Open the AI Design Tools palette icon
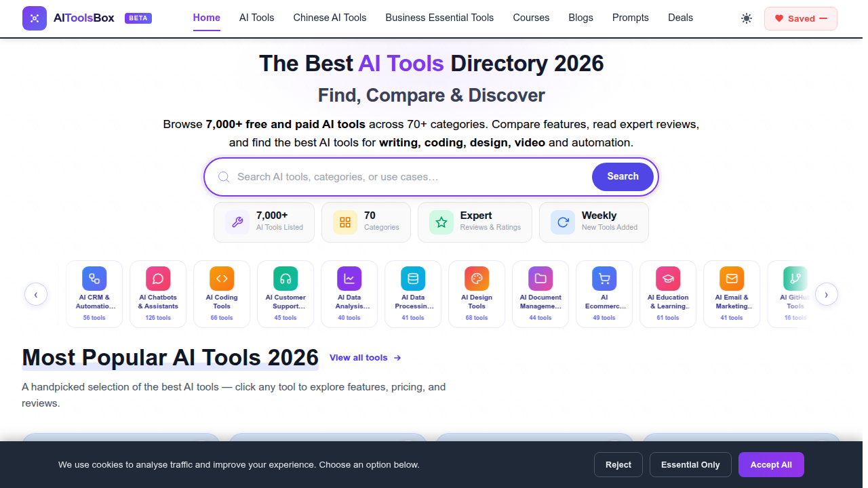This screenshot has width=868, height=488. 477,279
